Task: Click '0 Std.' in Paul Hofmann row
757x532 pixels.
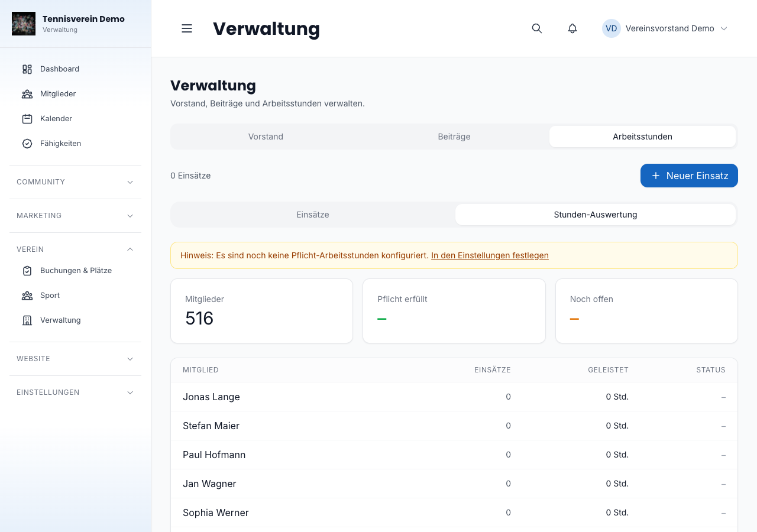Action: pyautogui.click(x=617, y=455)
